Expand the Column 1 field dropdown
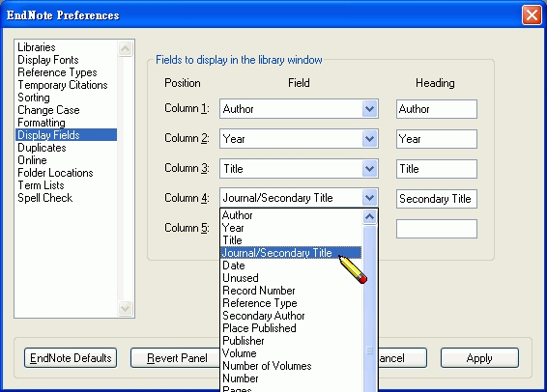 pyautogui.click(x=369, y=109)
